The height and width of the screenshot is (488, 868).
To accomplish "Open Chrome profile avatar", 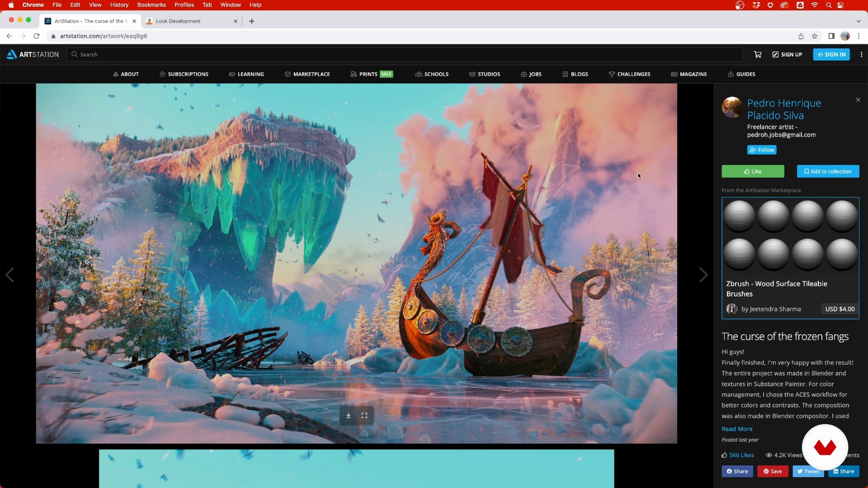I will tap(845, 36).
